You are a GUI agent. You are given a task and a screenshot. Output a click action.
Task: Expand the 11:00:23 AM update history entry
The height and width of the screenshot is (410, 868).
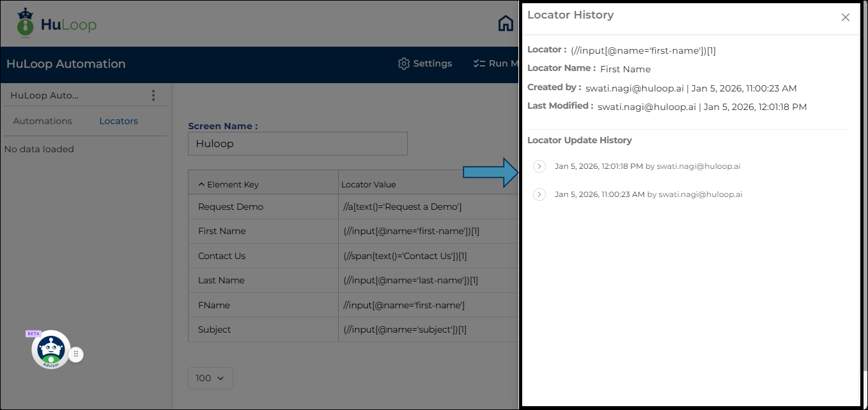point(539,194)
